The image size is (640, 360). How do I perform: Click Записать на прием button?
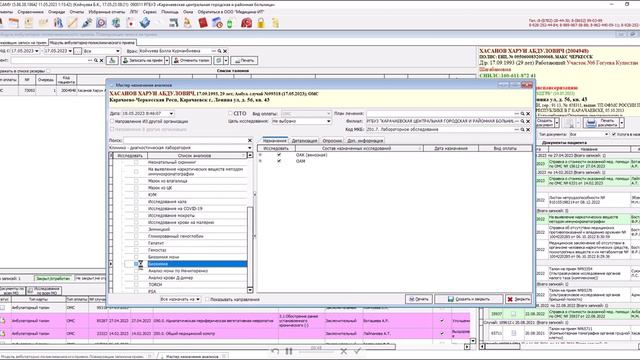pyautogui.click(x=142, y=60)
